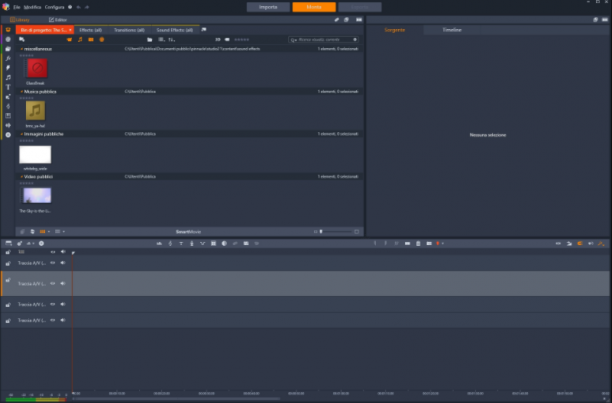The image size is (612, 403).
Task: Open the orange thumbnail view dropdown arrow
Action: [49, 232]
